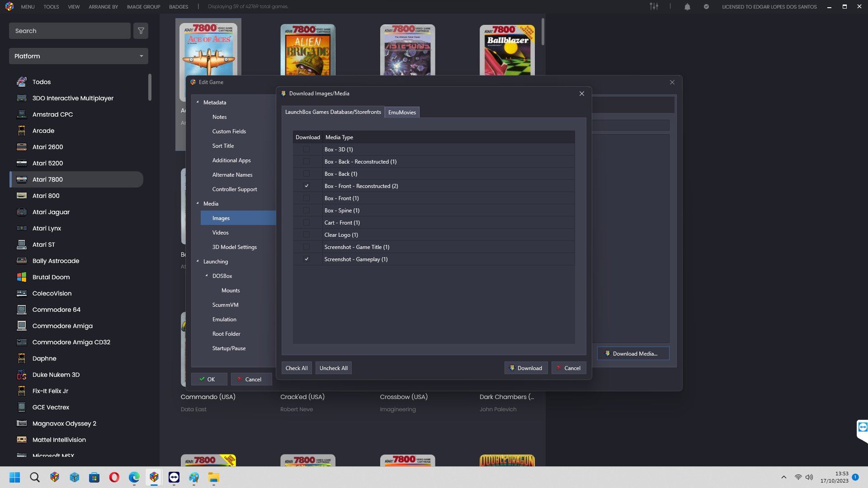Open Windows taskbar search
The image size is (868, 488).
(35, 477)
